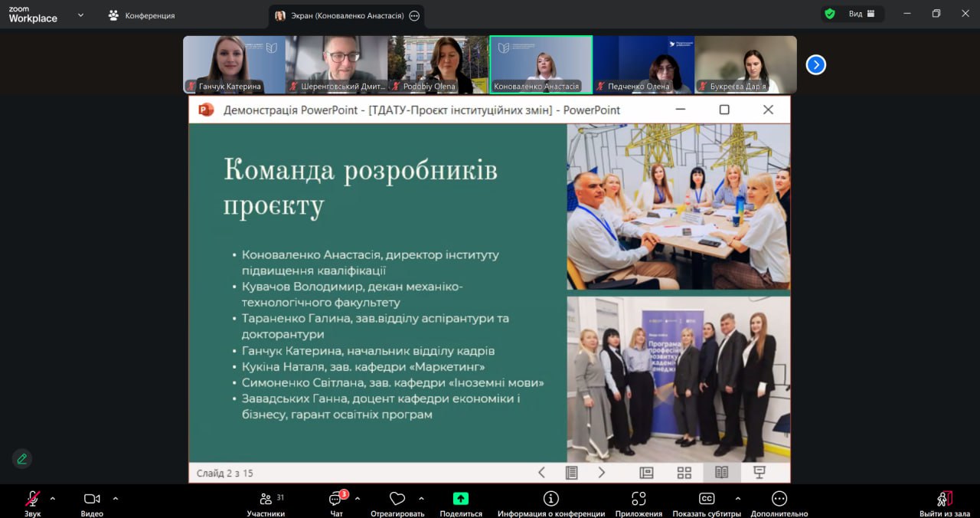Click PowerPoint app icon in shared window

coord(206,110)
